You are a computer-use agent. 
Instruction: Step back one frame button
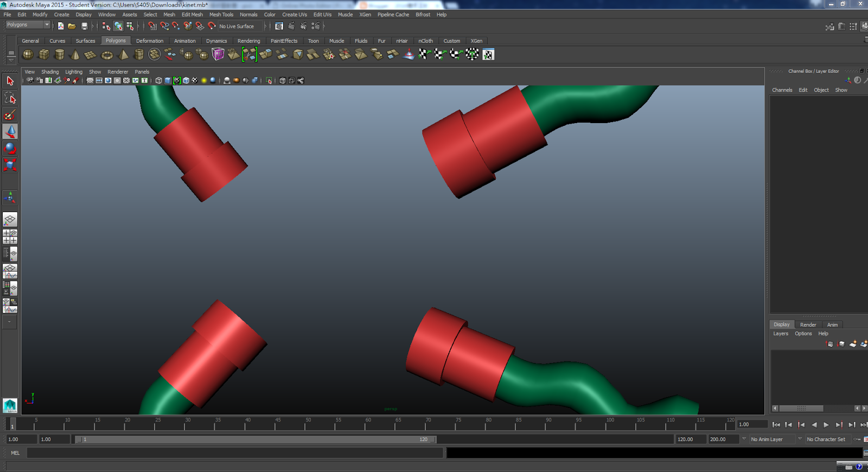[x=789, y=425]
